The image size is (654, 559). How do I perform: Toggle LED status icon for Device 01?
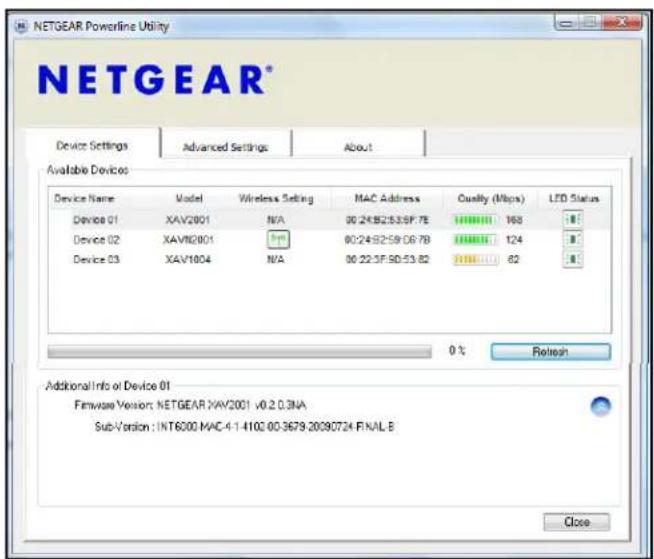point(573,219)
